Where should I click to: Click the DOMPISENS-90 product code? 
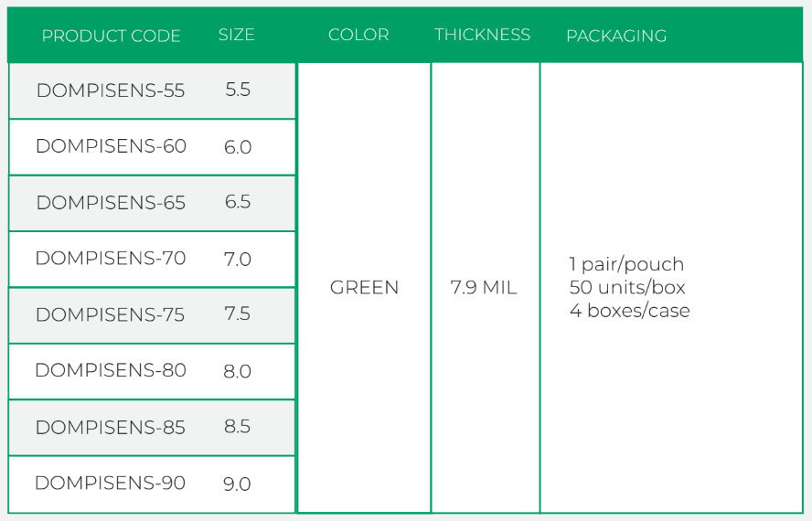click(x=111, y=483)
